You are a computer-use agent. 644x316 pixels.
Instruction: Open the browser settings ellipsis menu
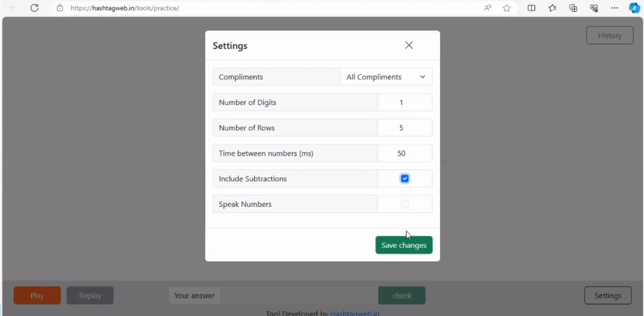[x=614, y=8]
